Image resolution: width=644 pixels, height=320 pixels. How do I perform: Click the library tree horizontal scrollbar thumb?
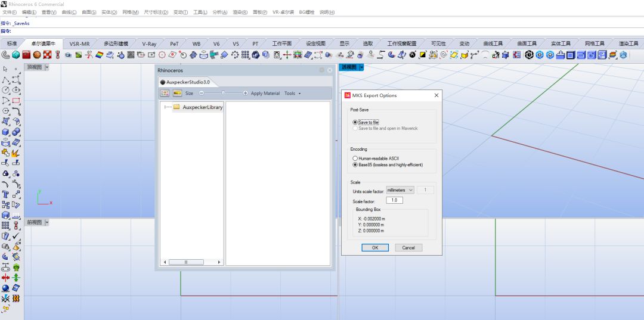[185, 262]
